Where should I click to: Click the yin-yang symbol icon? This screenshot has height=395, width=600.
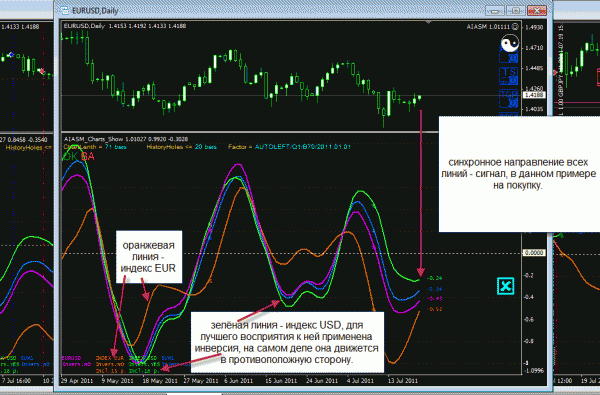510,43
